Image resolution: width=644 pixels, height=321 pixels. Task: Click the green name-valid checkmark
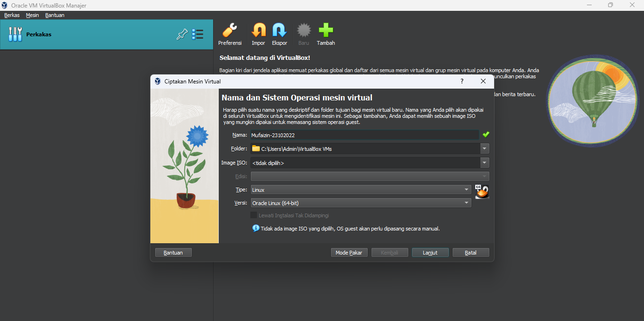[x=486, y=135]
